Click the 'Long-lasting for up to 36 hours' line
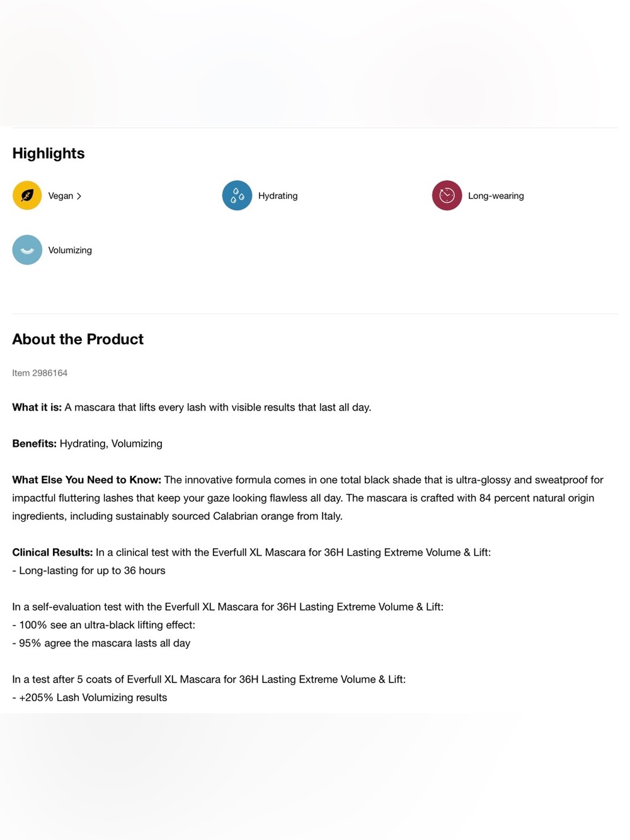The width and height of the screenshot is (630, 840). click(89, 570)
